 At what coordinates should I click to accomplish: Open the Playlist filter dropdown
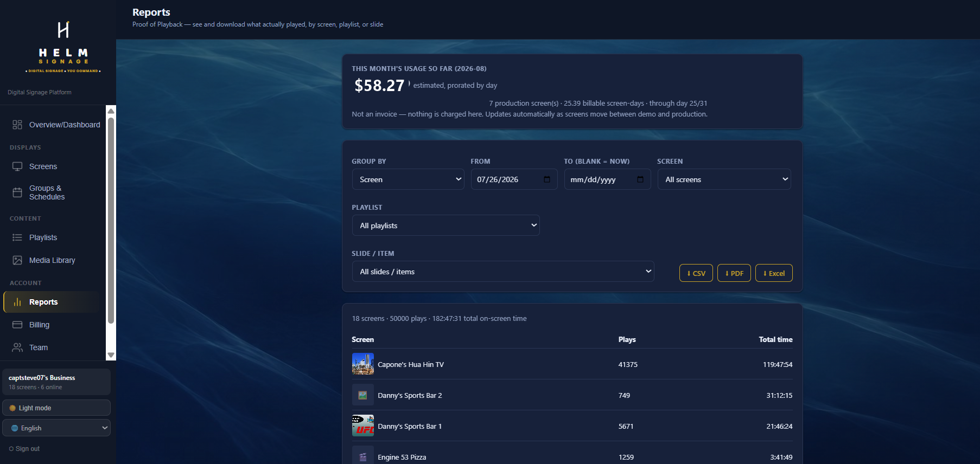point(446,225)
